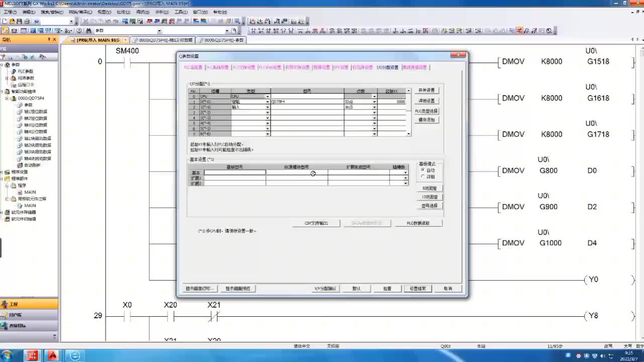The height and width of the screenshot is (362, 644).
Task: Collapse the 0000:QD75P4 tree node
Action: tap(7, 98)
